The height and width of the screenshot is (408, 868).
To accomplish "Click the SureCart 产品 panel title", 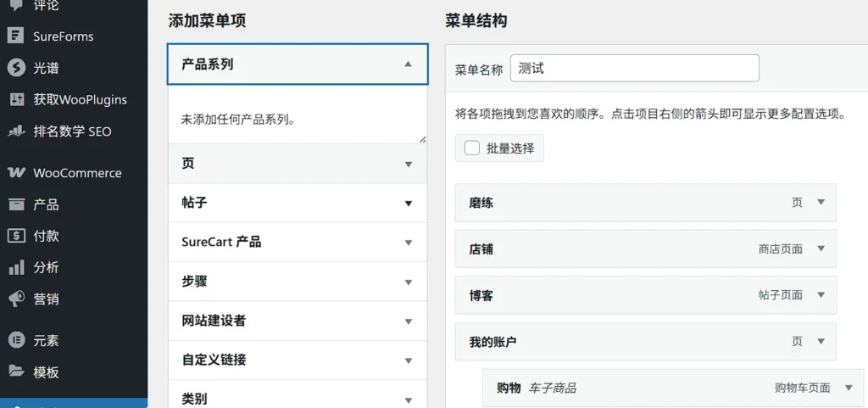I will click(x=221, y=243).
